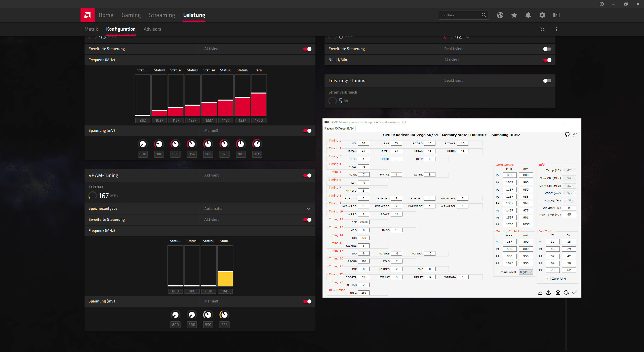644x352 pixels.
Task: Switch to Gaming tab
Action: (x=131, y=15)
